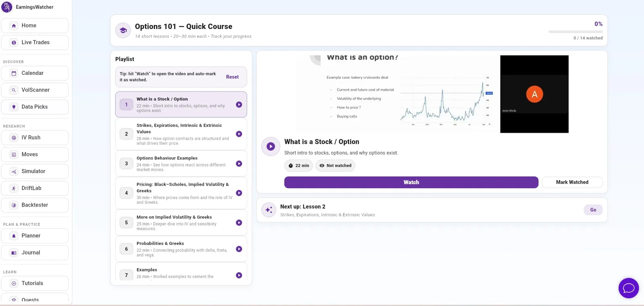The image size is (644, 306).
Task: Open the VolScanner page
Action: click(x=35, y=90)
